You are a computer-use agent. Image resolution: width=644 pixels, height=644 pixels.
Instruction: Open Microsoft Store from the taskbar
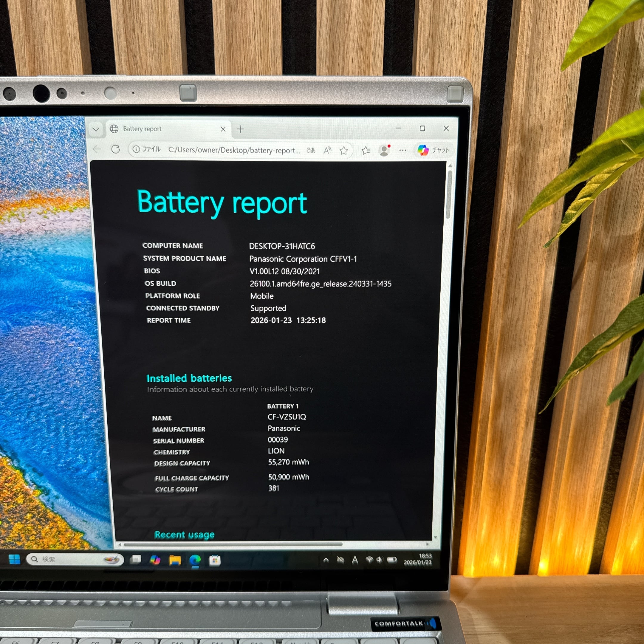[x=215, y=561]
